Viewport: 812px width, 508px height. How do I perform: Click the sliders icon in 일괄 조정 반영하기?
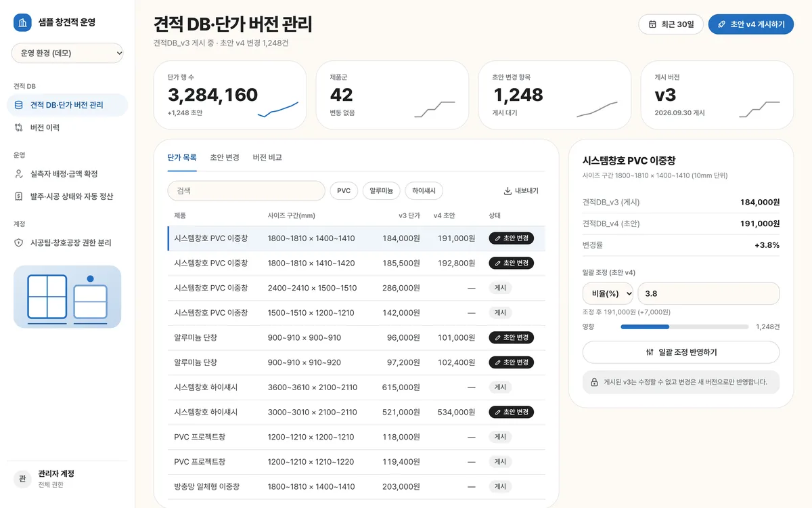point(650,352)
